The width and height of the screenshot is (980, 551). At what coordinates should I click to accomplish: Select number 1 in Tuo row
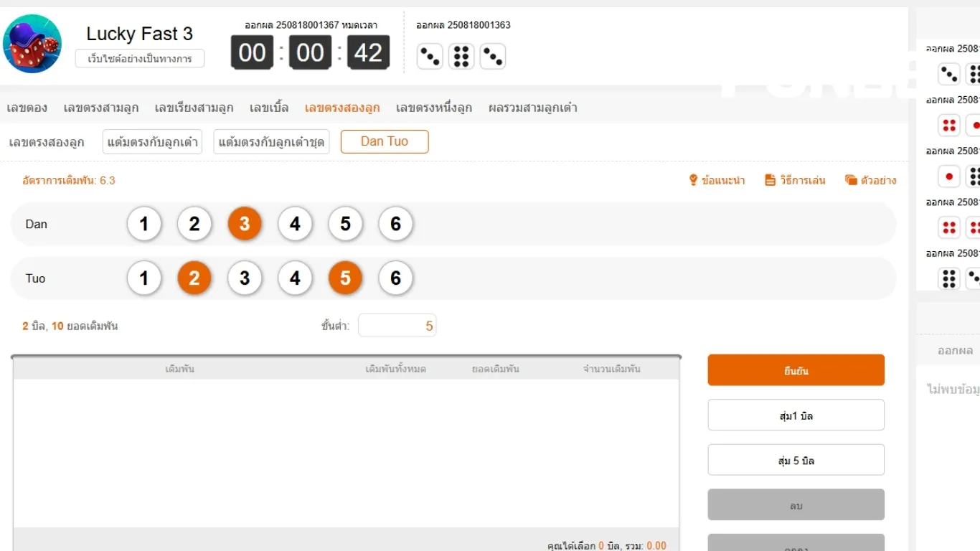tap(144, 278)
